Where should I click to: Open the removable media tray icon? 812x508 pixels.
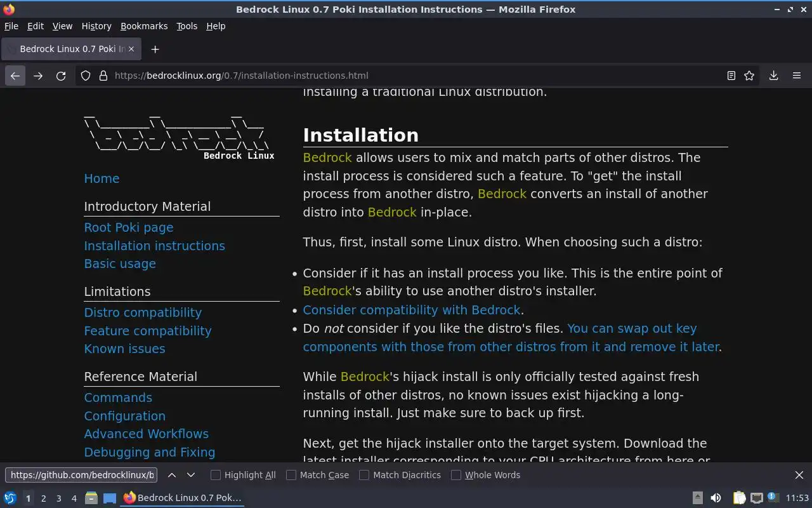coord(697,498)
